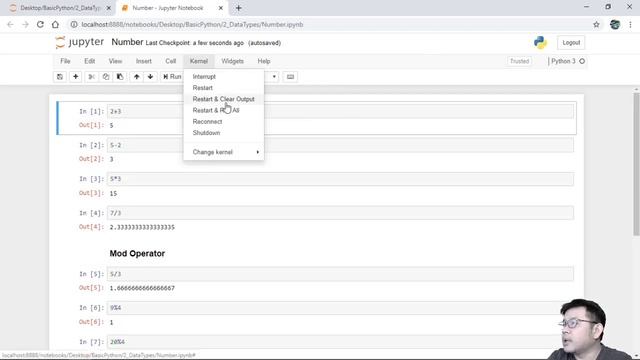Copy selected cells toolbar icon
The width and height of the screenshot is (640, 360).
click(106, 77)
